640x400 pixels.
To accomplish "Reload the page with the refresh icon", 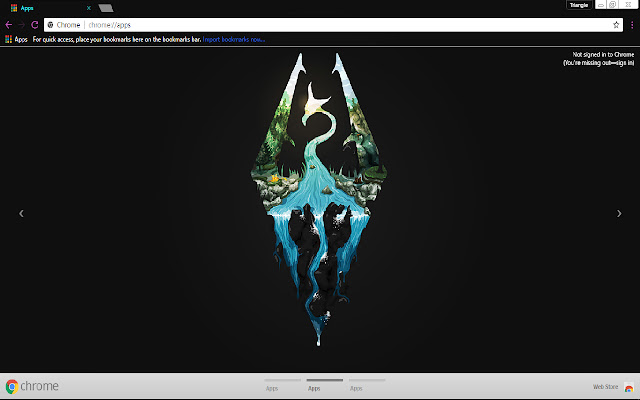I will (x=35, y=25).
